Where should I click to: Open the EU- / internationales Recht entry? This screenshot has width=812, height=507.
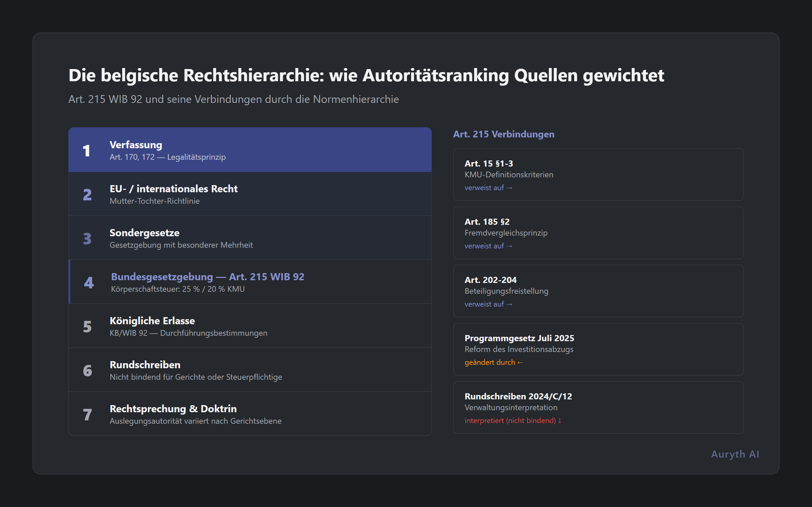tap(250, 194)
